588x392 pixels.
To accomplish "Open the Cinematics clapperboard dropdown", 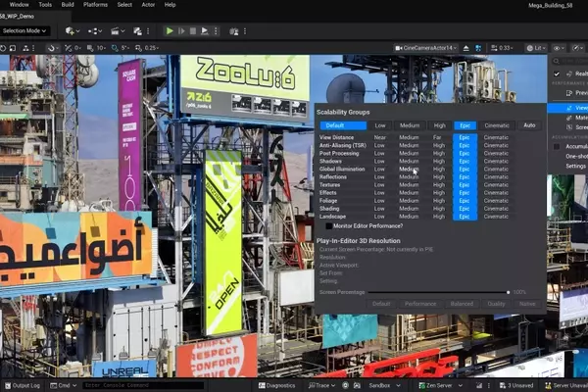I will pyautogui.click(x=118, y=31).
